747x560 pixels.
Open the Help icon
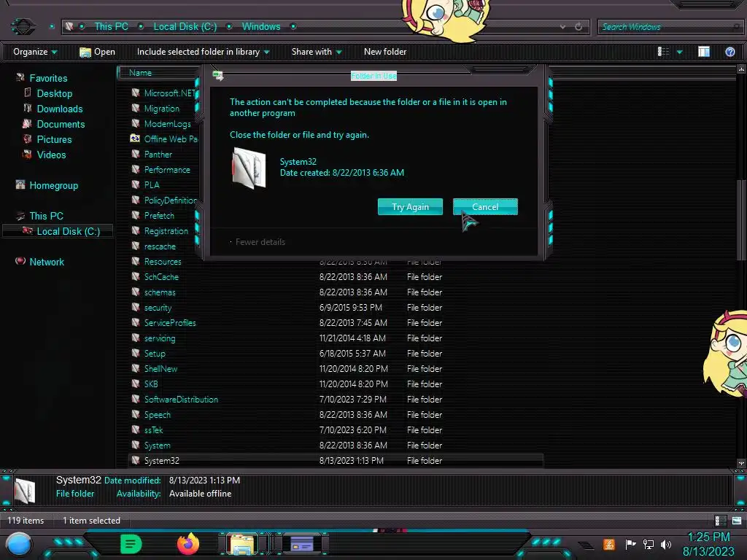(729, 52)
